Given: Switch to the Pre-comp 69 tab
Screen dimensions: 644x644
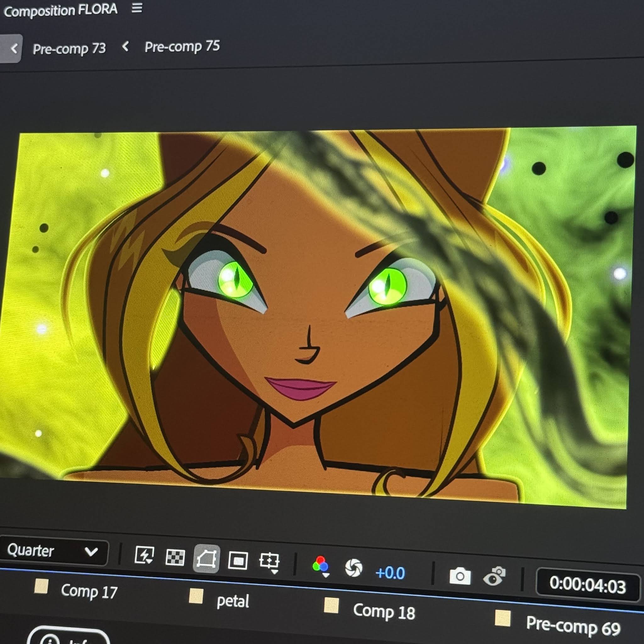Looking at the screenshot, I should tap(573, 626).
